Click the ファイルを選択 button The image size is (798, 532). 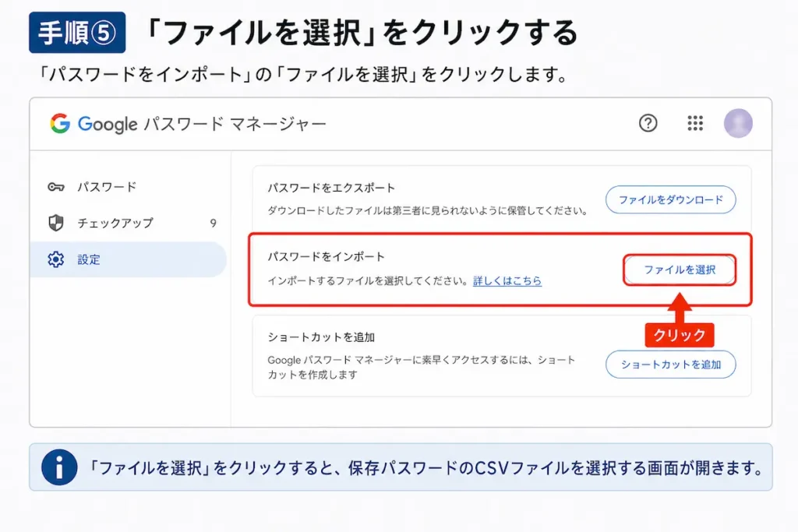680,270
